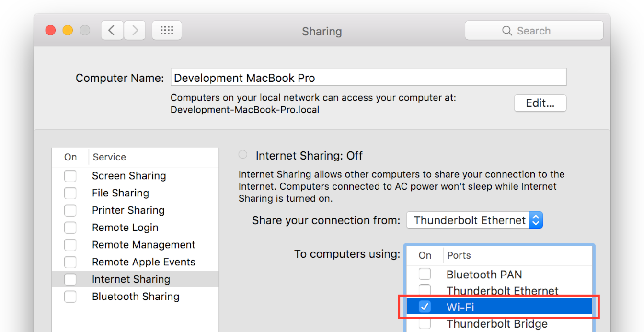Select Bluetooth Sharing in service list
This screenshot has height=332, width=644.
point(136,297)
